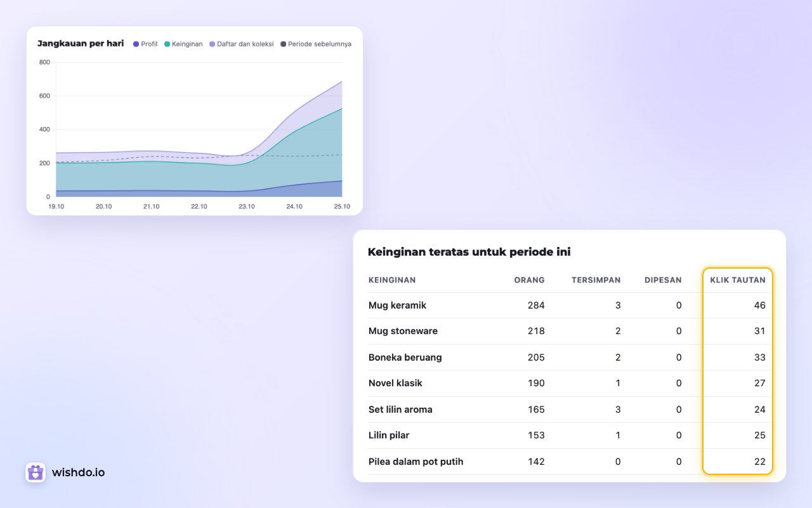Sort table by KLIK TAUTAN column header
Screen dimensions: 812x508
pyautogui.click(x=738, y=280)
